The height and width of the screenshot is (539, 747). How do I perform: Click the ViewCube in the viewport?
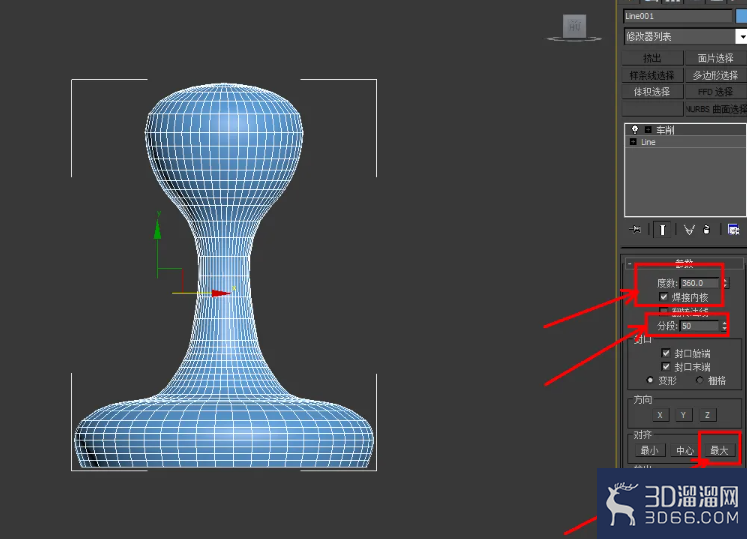click(x=574, y=26)
